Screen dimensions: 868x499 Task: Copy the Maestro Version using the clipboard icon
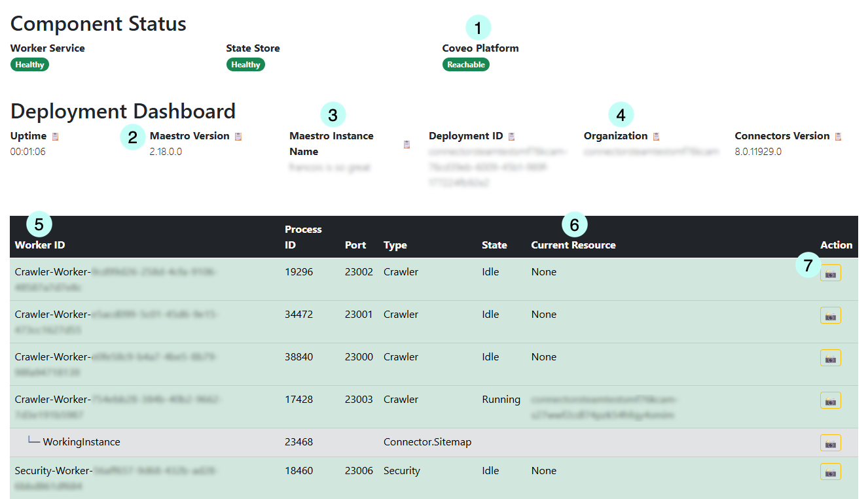tap(237, 135)
